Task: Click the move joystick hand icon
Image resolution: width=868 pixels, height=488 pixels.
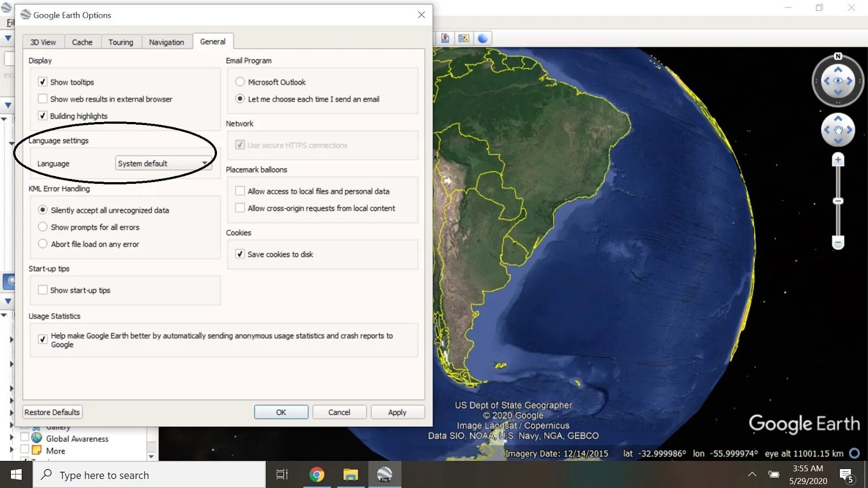Action: 838,130
